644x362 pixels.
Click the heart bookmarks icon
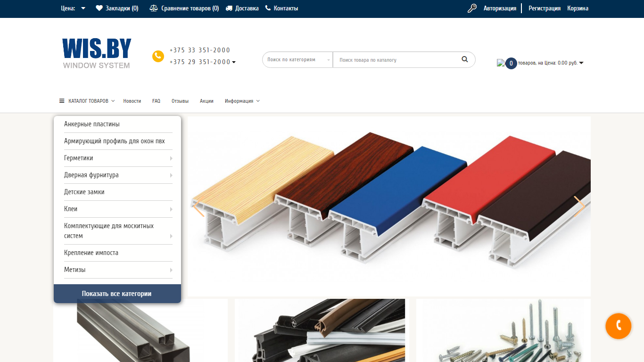point(99,8)
